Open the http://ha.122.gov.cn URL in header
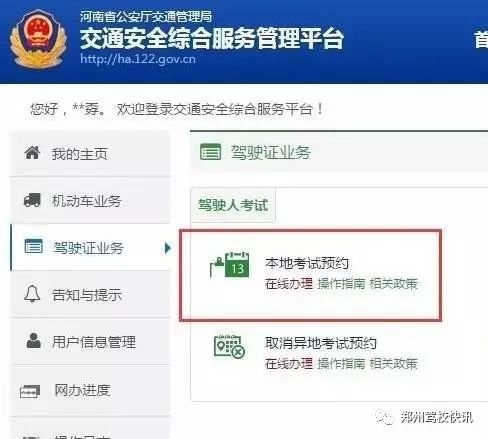Viewport: 488px width, 439px height. point(138,59)
